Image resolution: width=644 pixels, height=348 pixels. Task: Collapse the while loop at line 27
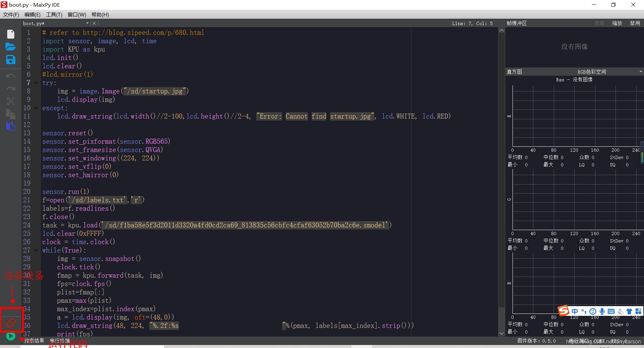(x=36, y=250)
